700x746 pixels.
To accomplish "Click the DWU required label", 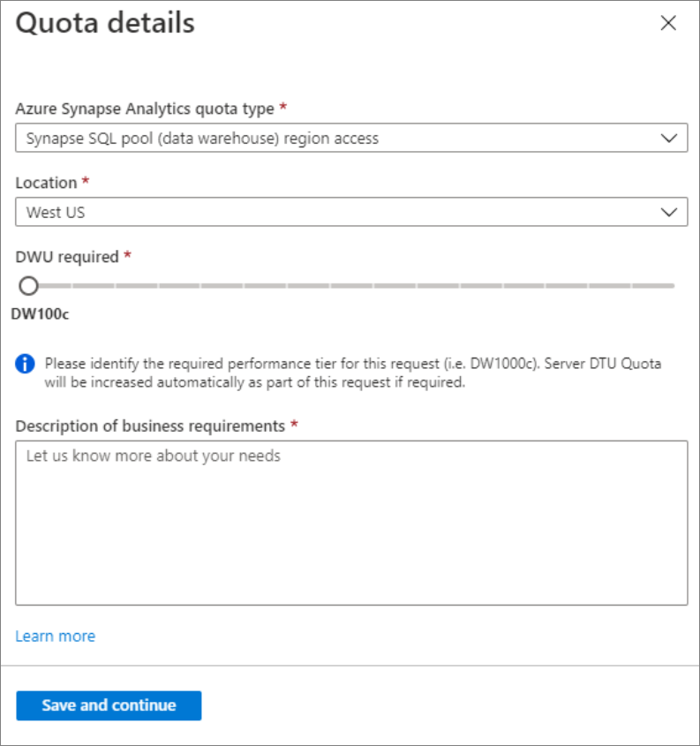I will pyautogui.click(x=67, y=257).
